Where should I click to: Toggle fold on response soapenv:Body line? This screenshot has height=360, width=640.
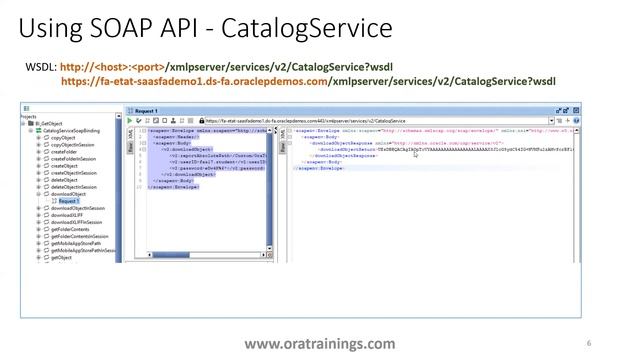coord(289,137)
